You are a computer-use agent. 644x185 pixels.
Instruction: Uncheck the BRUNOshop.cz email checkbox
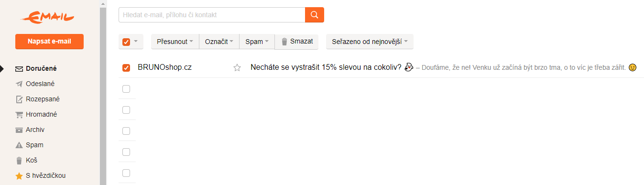[126, 68]
